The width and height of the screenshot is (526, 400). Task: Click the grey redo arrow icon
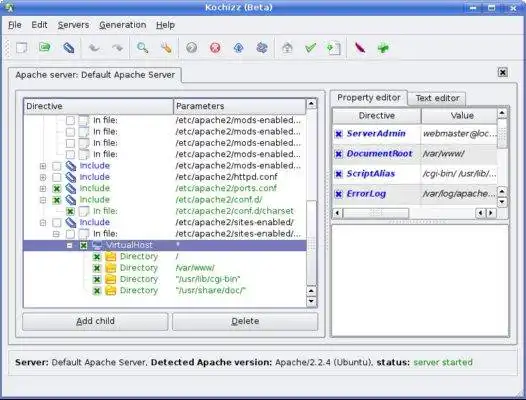click(117, 48)
